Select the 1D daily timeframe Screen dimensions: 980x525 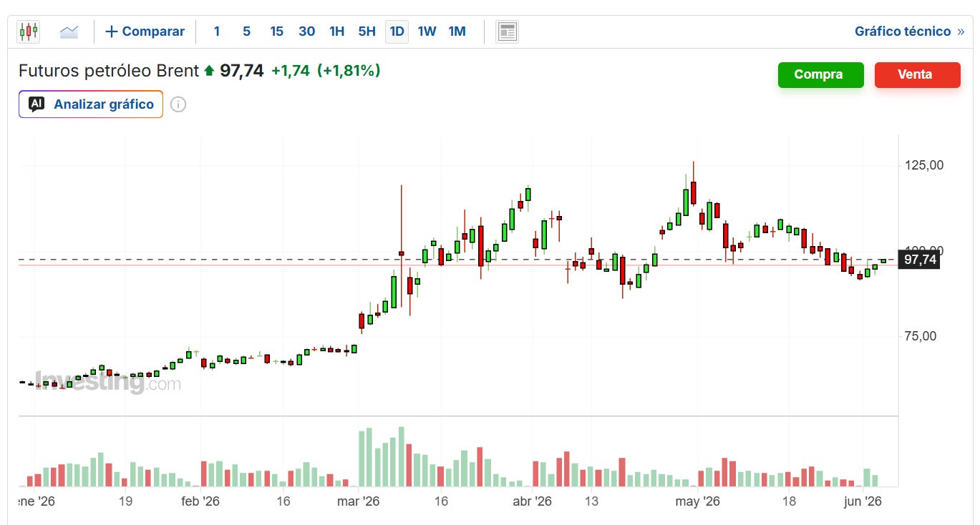397,31
